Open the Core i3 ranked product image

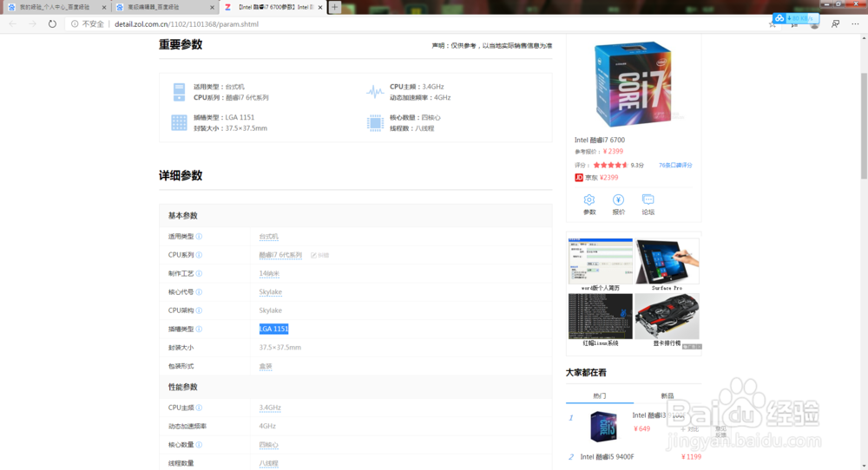coord(603,427)
